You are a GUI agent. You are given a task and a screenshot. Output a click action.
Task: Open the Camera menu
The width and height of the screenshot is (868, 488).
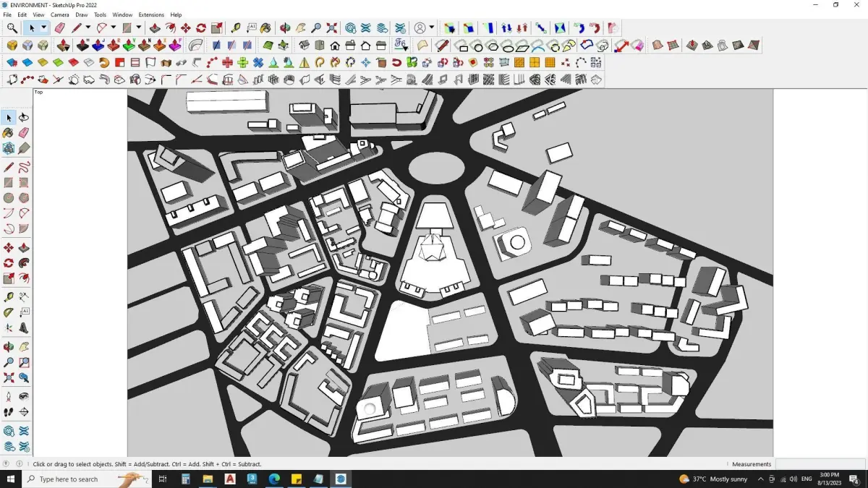[x=60, y=14]
